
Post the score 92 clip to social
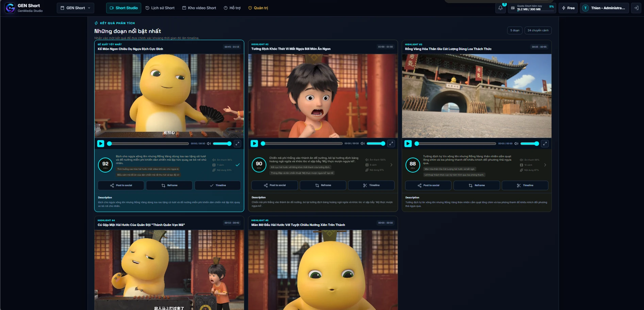pyautogui.click(x=121, y=185)
